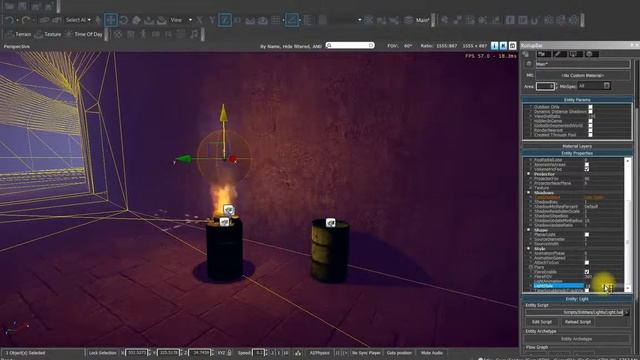Click the Entity Archetype button
The image size is (640, 360).
click(577, 339)
